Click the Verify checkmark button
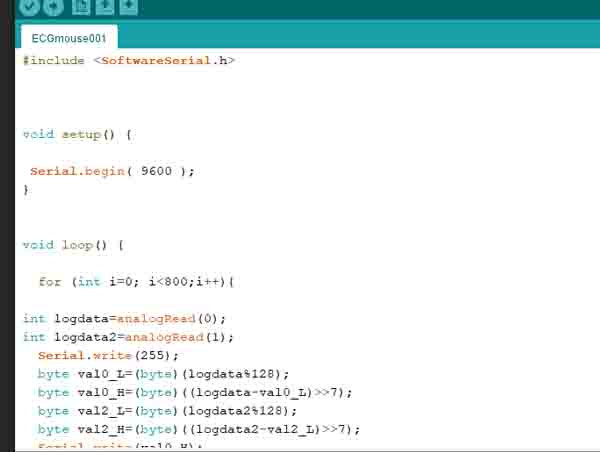 tap(29, 6)
